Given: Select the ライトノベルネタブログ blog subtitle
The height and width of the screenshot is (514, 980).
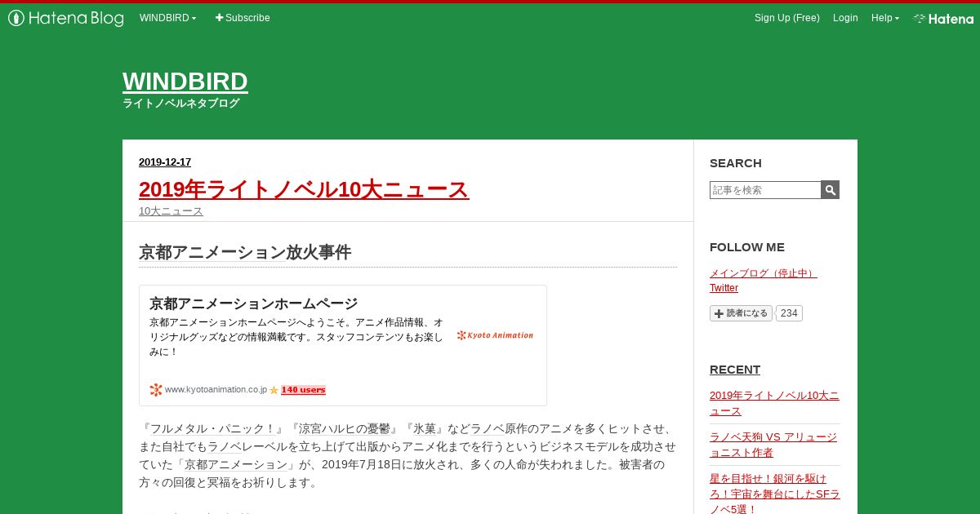Looking at the screenshot, I should (x=181, y=104).
